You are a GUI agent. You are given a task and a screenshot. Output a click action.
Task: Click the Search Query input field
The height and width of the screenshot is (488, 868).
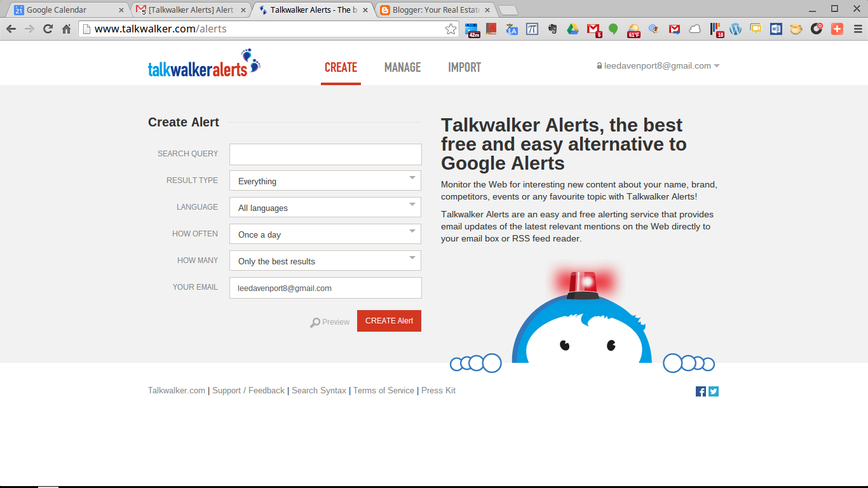[x=325, y=154]
